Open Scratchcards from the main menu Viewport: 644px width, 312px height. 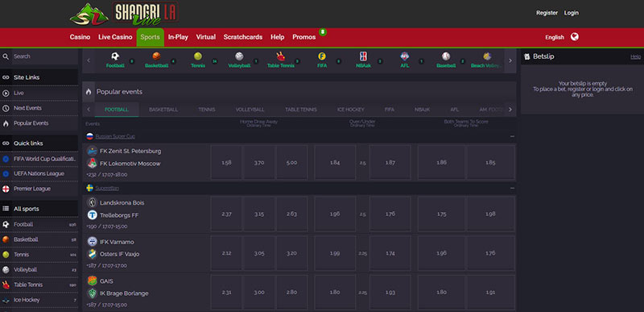point(243,37)
